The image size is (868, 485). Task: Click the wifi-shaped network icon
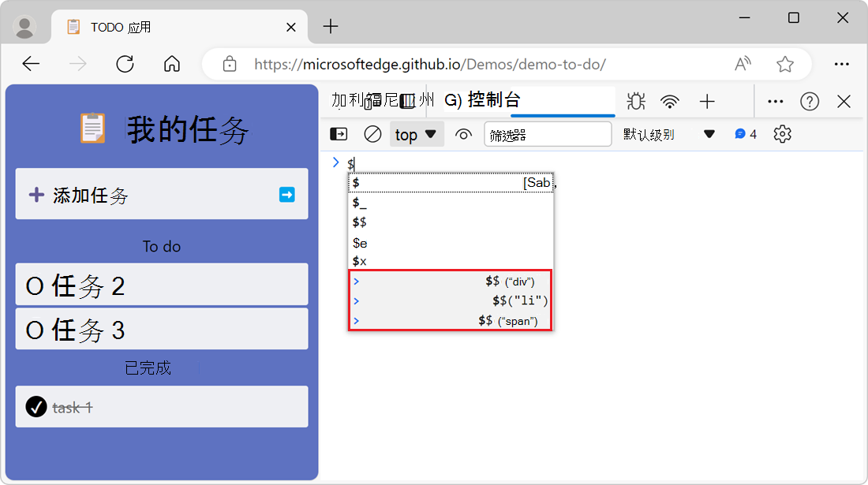pyautogui.click(x=670, y=101)
